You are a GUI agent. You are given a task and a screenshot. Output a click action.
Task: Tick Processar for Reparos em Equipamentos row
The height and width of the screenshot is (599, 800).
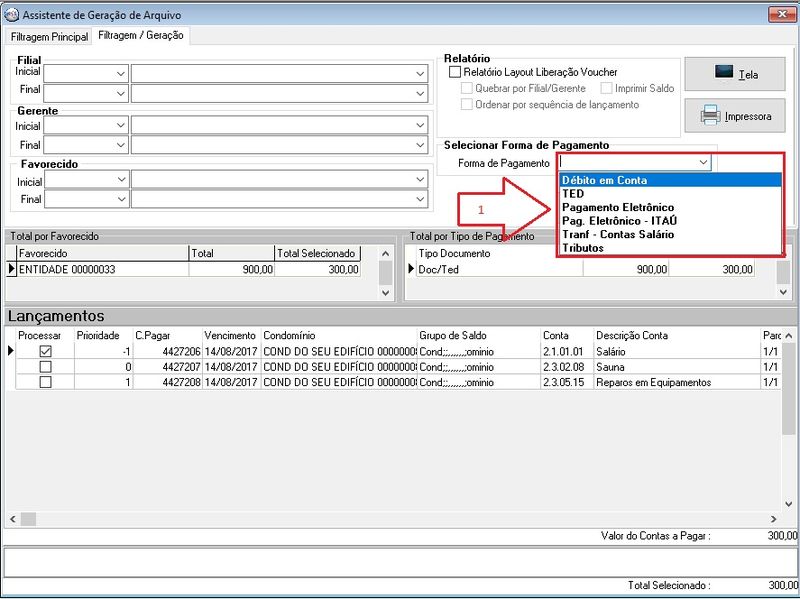[x=45, y=382]
